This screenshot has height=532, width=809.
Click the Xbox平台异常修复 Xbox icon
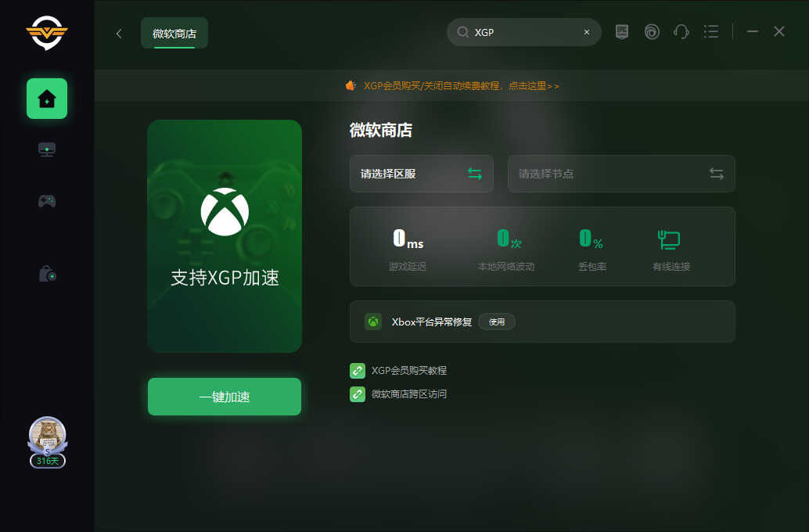click(373, 322)
